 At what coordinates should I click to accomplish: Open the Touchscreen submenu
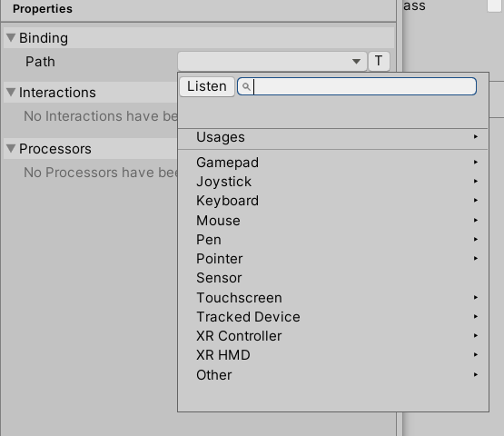(x=333, y=298)
